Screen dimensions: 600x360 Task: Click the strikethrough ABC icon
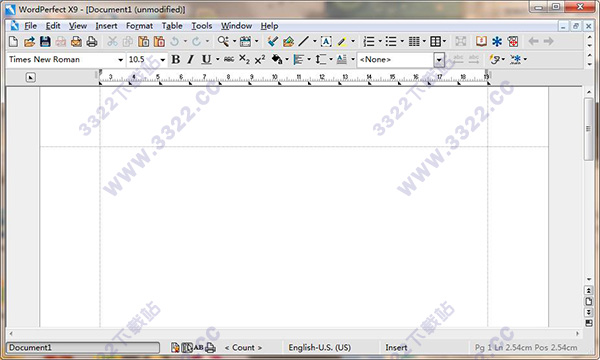[229, 59]
